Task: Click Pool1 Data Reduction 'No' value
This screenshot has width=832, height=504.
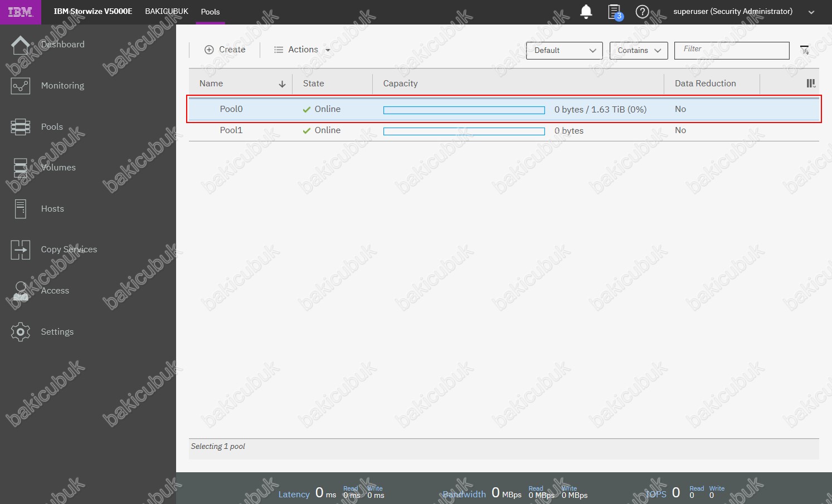Action: click(680, 130)
